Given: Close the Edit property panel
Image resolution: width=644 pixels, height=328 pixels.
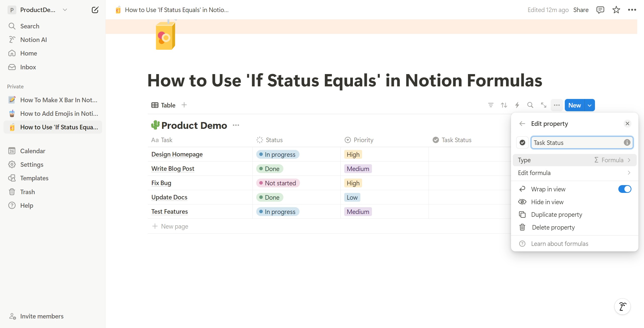Looking at the screenshot, I should pyautogui.click(x=627, y=124).
